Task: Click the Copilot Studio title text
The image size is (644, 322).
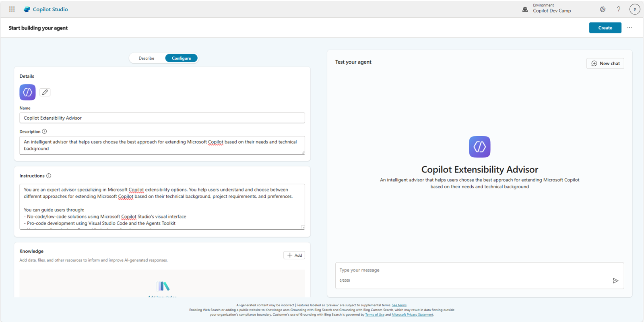Action: (x=50, y=9)
